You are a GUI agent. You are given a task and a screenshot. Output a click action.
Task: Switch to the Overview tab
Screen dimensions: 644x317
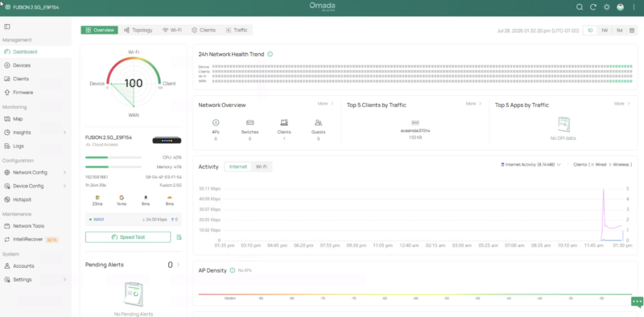pyautogui.click(x=99, y=30)
